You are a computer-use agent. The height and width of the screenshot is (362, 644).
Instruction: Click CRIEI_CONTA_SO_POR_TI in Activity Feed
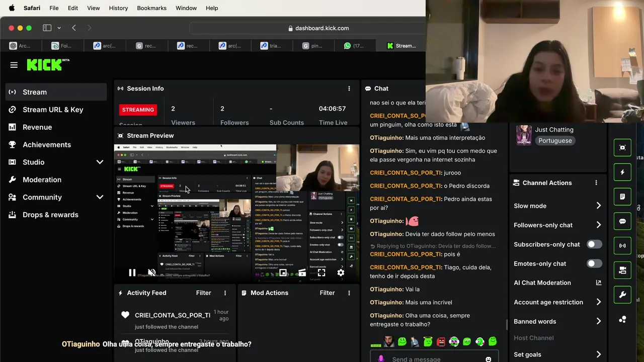[173, 315]
